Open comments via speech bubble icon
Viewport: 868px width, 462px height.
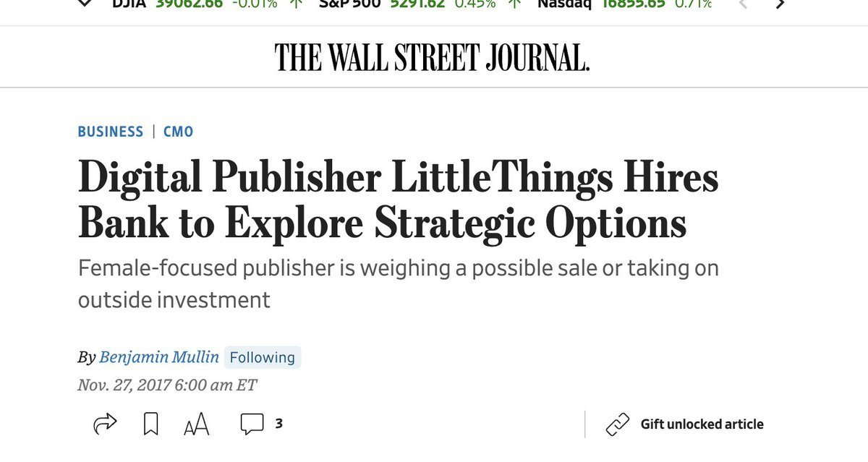click(x=252, y=424)
